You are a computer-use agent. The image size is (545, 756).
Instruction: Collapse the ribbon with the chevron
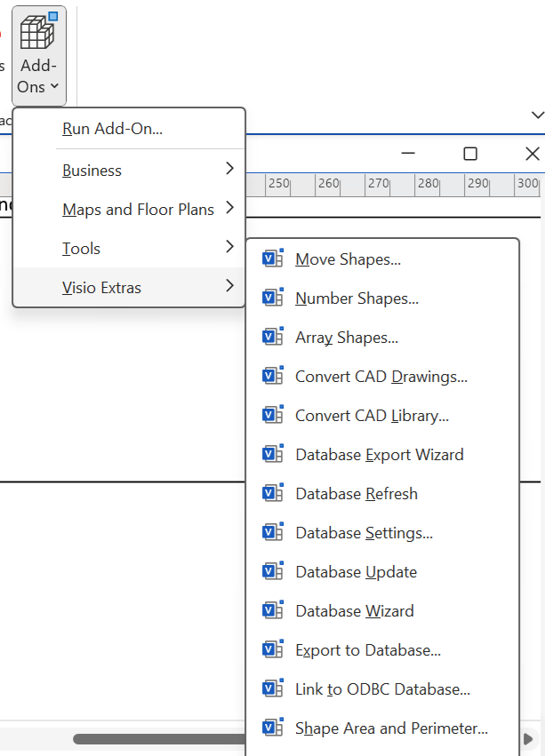(x=538, y=115)
